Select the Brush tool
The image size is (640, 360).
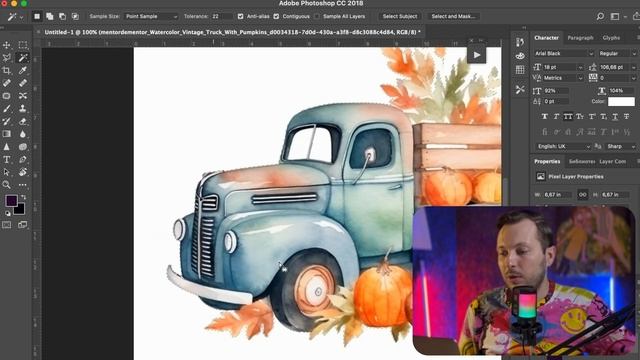coord(7,109)
